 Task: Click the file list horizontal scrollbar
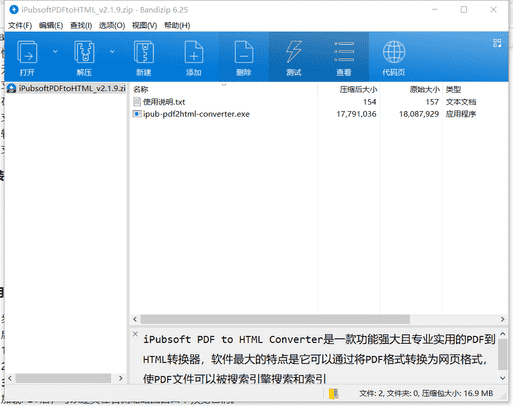click(x=275, y=319)
